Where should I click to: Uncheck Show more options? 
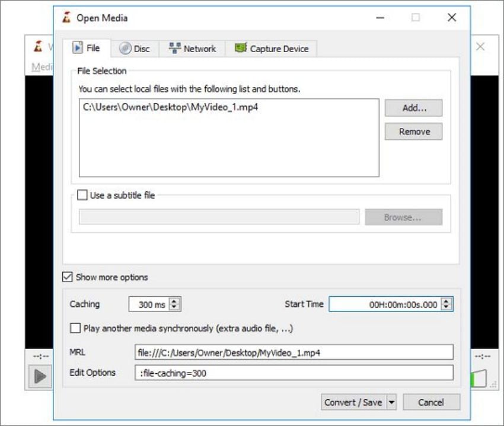tap(67, 277)
